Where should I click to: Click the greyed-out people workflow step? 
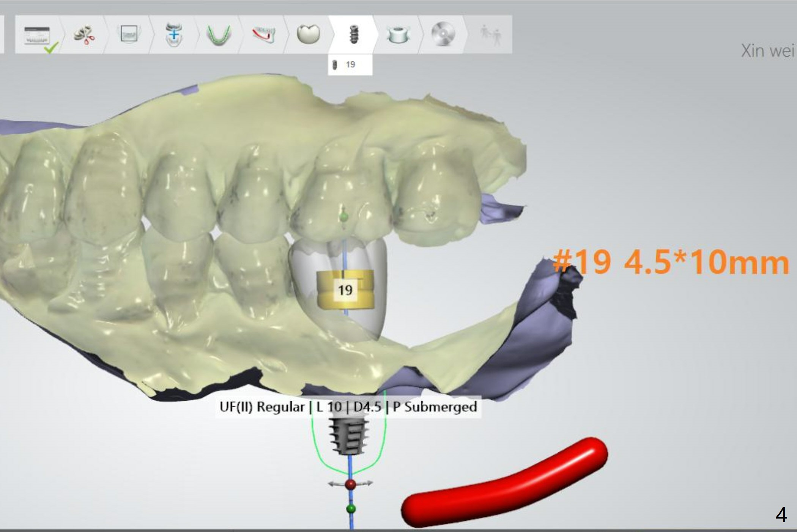490,35
